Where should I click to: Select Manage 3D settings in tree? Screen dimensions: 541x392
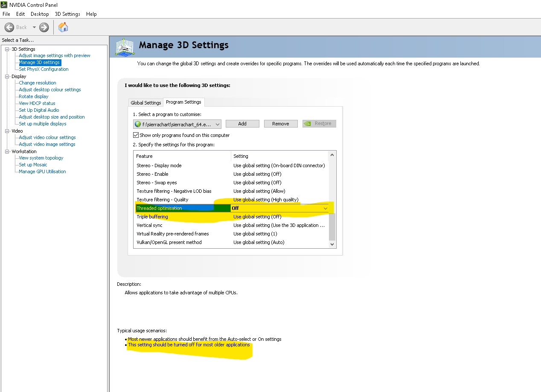pyautogui.click(x=39, y=62)
